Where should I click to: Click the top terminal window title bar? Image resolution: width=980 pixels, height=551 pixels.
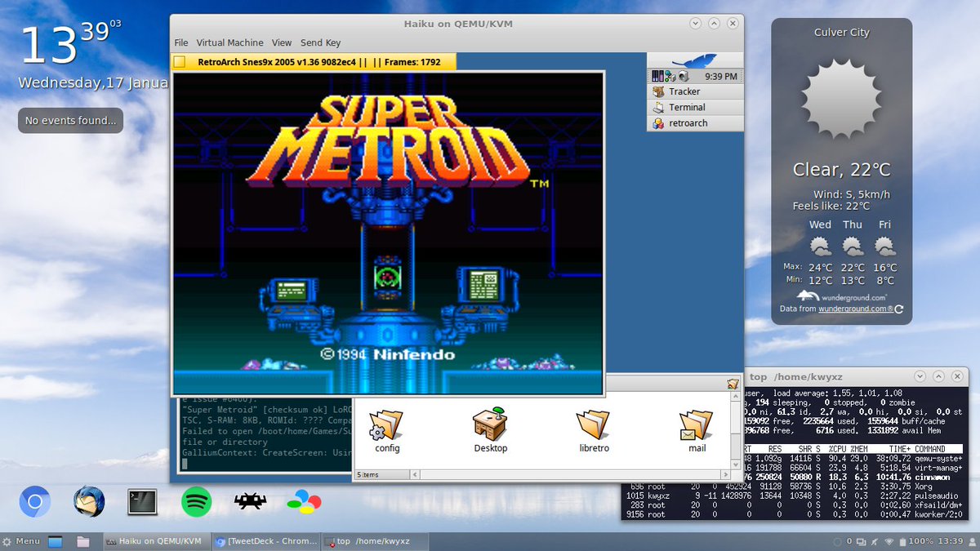coord(855,377)
